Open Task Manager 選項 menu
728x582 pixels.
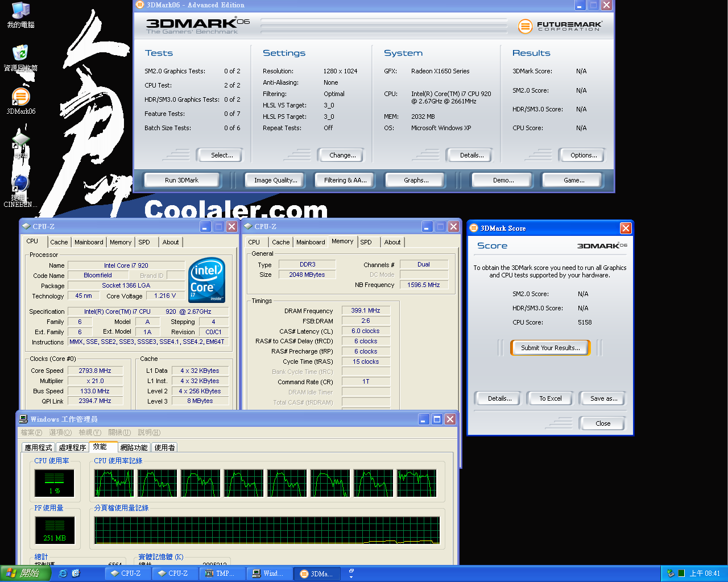pyautogui.click(x=60, y=433)
